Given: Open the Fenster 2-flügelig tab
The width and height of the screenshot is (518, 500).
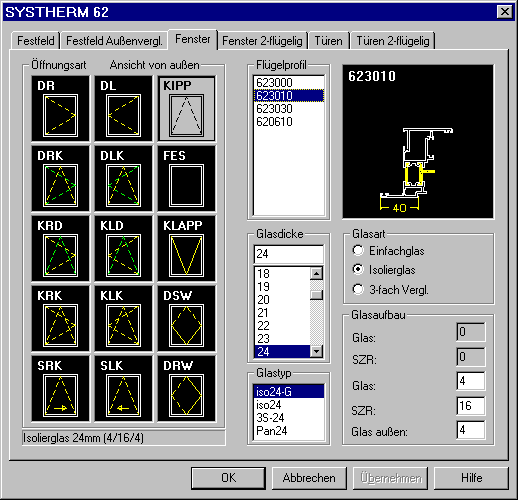Looking at the screenshot, I should click(262, 41).
